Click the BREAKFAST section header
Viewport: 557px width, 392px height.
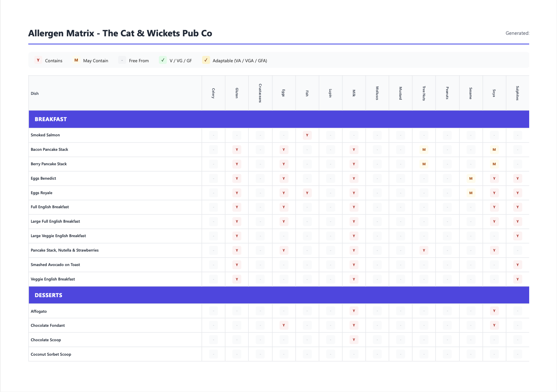(x=279, y=119)
